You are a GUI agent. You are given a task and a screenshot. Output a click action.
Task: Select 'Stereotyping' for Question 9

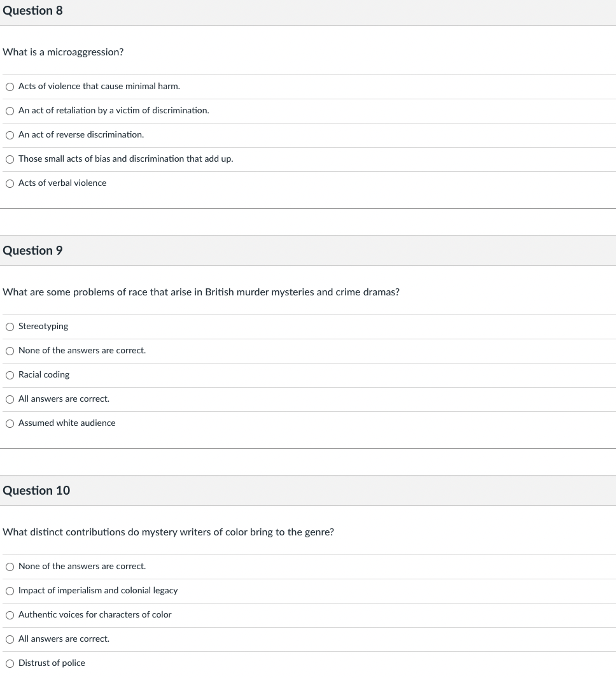point(10,327)
